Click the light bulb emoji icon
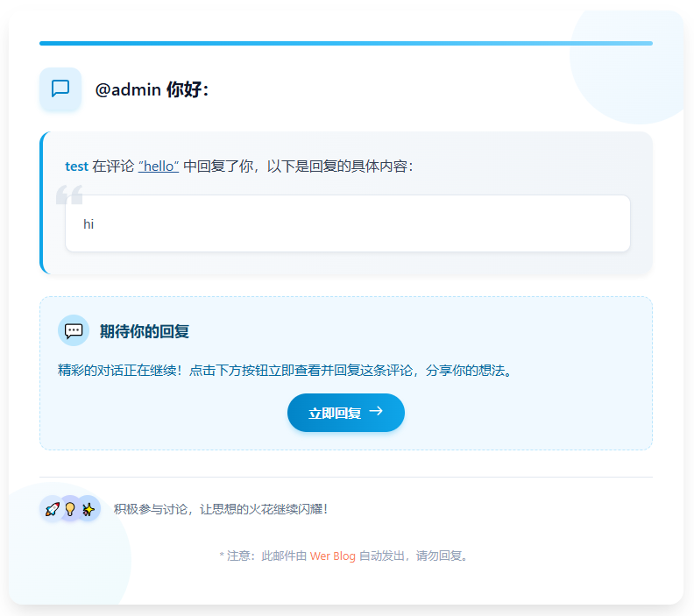This screenshot has height=616, width=694. coord(70,509)
